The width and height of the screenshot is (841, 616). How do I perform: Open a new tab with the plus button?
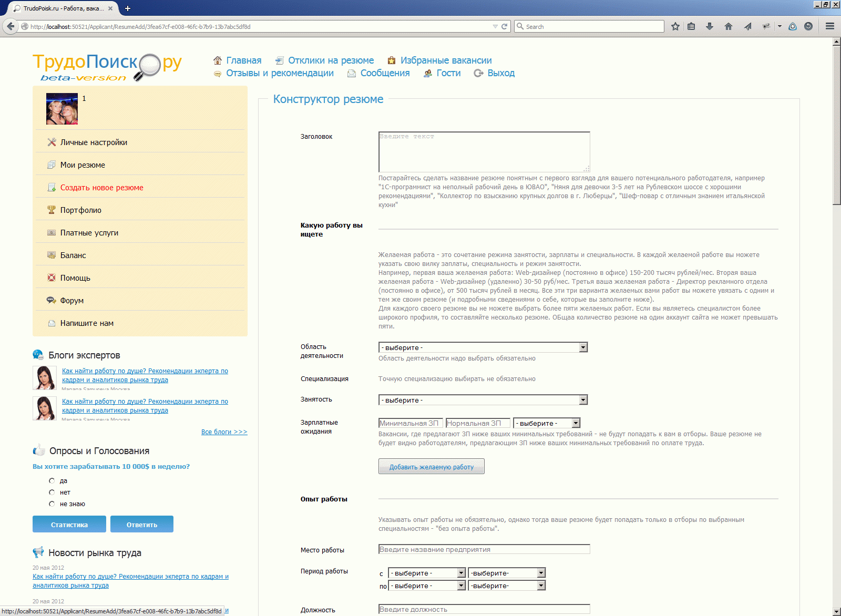(128, 8)
